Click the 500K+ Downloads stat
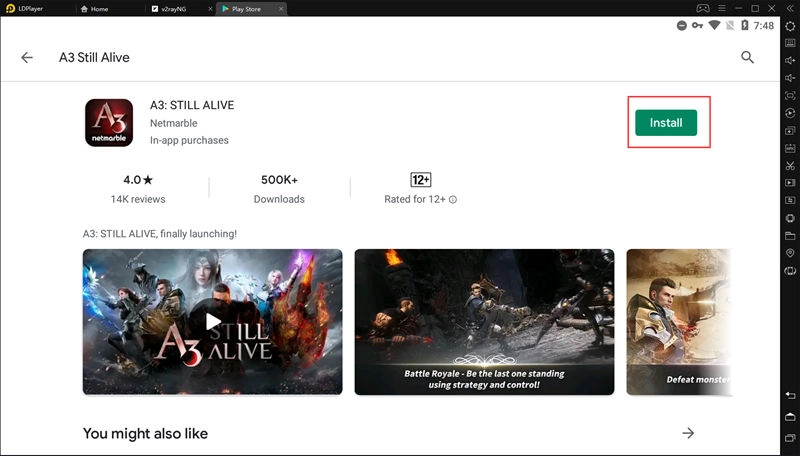Viewport: 800px width, 456px height. tap(279, 189)
